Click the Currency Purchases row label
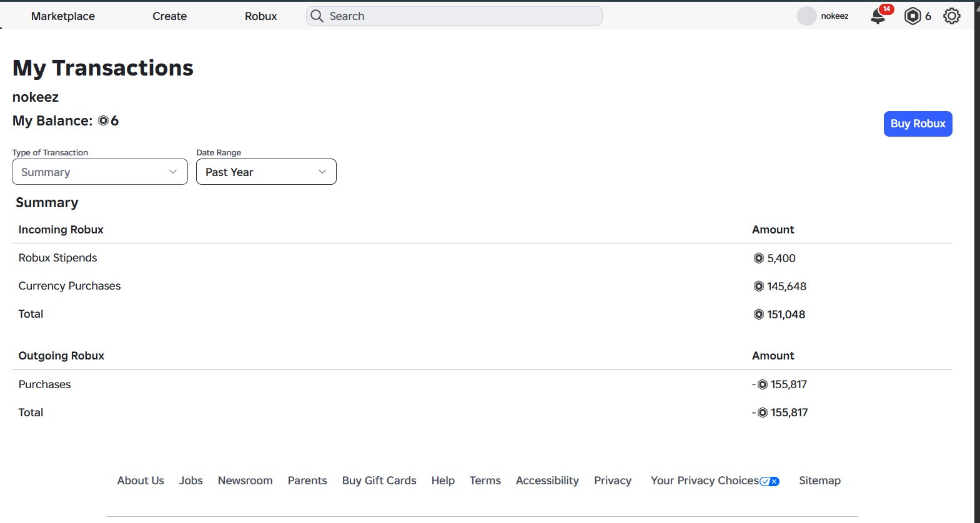 (70, 286)
